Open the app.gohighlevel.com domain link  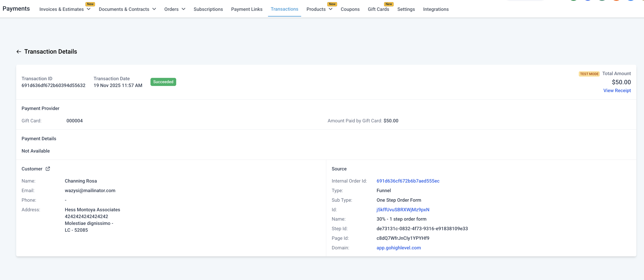[399, 247]
